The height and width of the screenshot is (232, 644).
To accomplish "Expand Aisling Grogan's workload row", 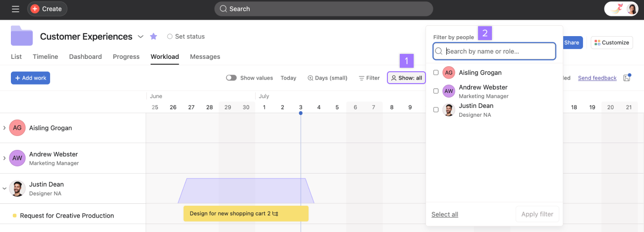I will click(4, 128).
